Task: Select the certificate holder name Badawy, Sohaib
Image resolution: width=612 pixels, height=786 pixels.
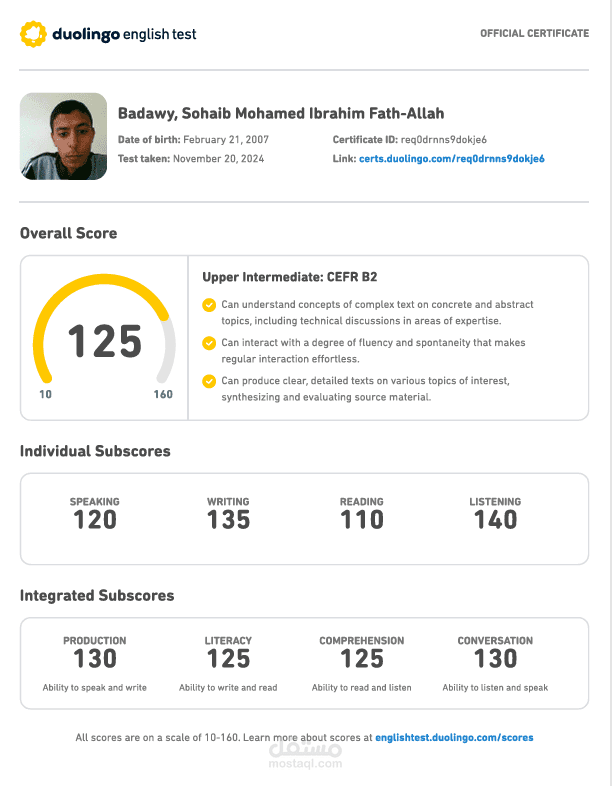Action: pyautogui.click(x=281, y=113)
